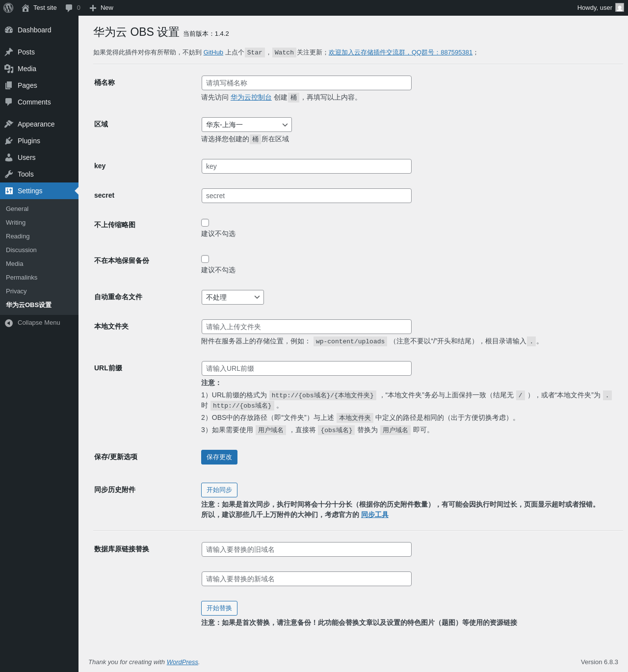Open the QQ群号 887595381 link

click(400, 52)
